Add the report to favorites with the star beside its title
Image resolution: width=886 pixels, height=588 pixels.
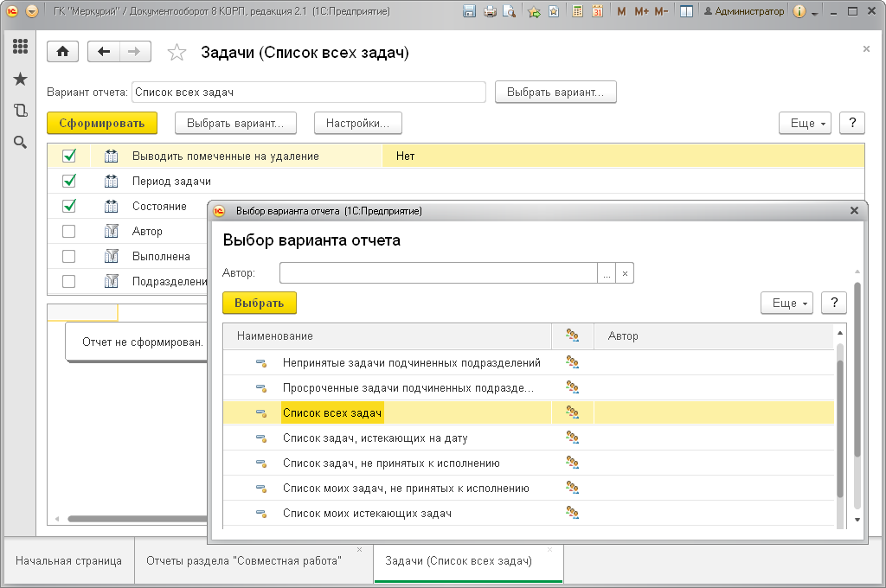click(x=177, y=53)
